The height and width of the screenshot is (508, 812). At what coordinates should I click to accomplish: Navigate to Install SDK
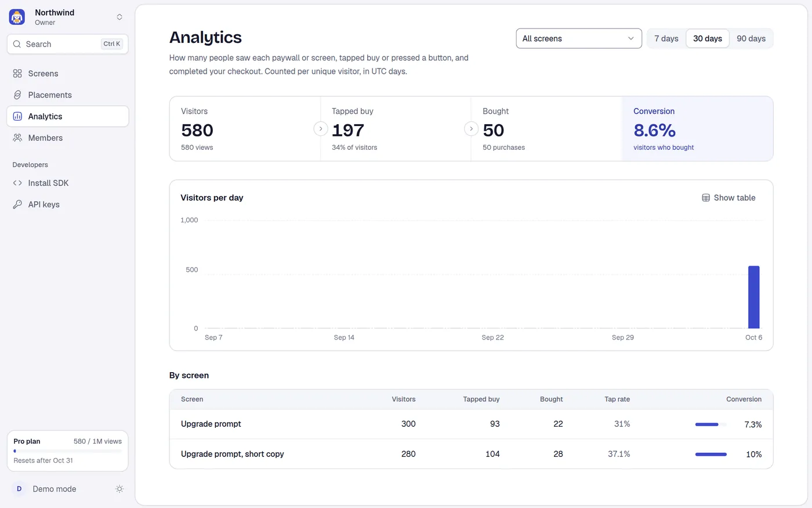click(68, 183)
